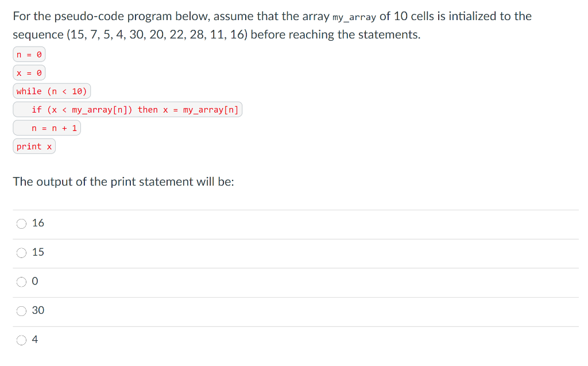Click the answer label text 0

[35, 281]
